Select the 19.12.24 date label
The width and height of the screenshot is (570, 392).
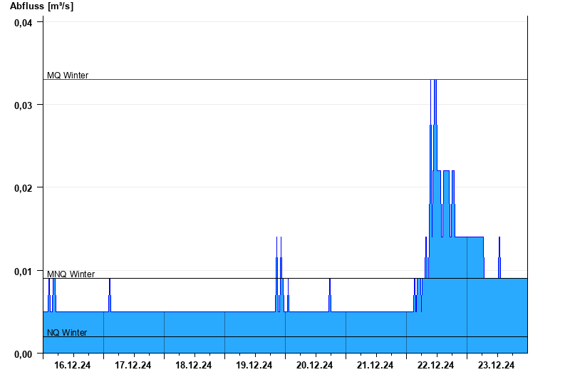click(x=254, y=365)
